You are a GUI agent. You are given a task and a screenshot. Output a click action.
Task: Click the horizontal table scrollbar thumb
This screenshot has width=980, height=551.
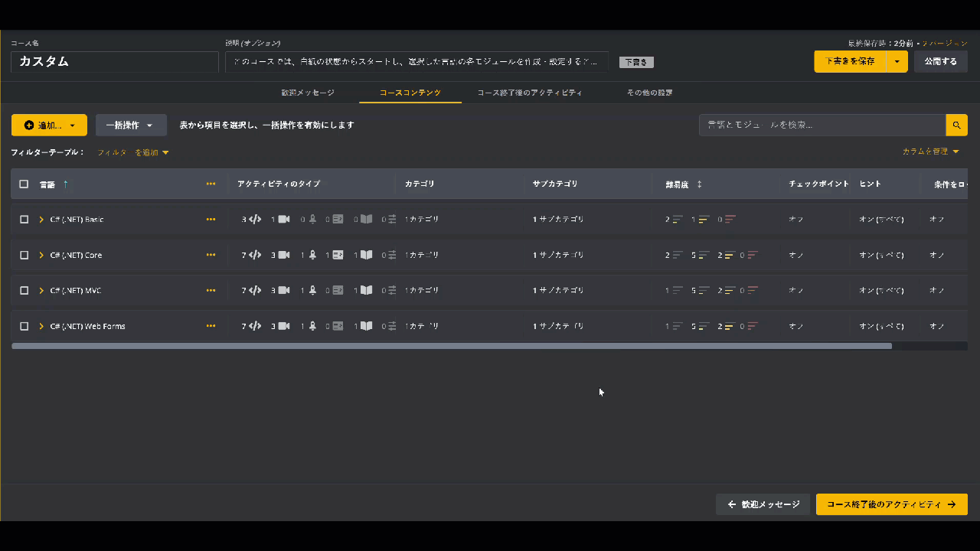point(452,346)
